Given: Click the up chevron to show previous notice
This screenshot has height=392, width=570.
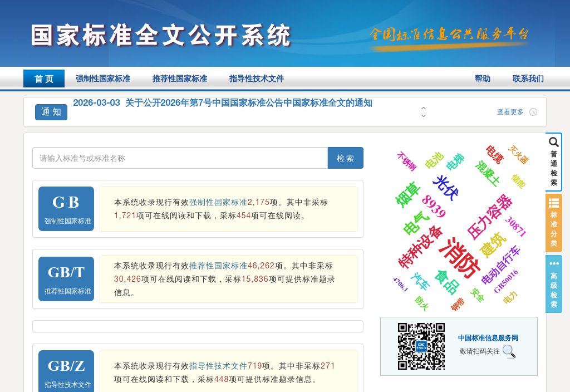Looking at the screenshot, I should coord(424,109).
